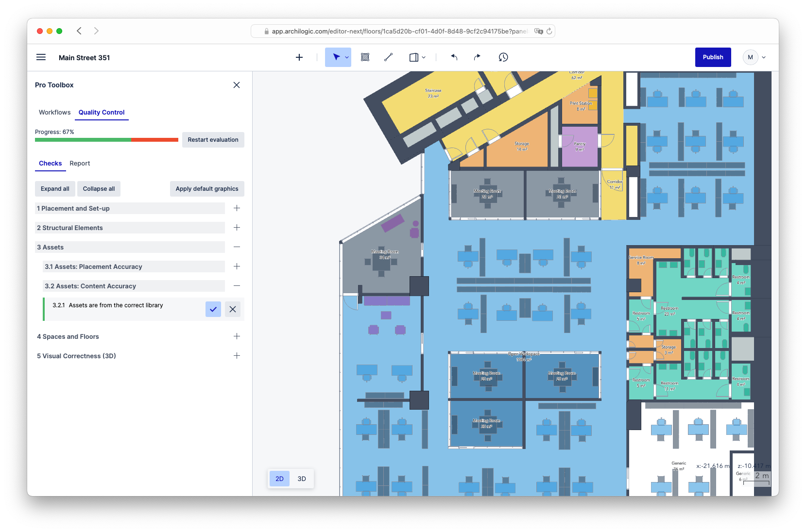Open the version history clock icon
806x532 pixels.
pos(503,57)
